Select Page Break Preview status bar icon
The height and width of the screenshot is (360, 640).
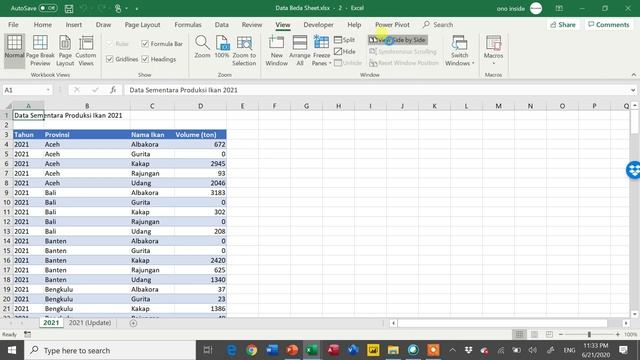[549, 334]
